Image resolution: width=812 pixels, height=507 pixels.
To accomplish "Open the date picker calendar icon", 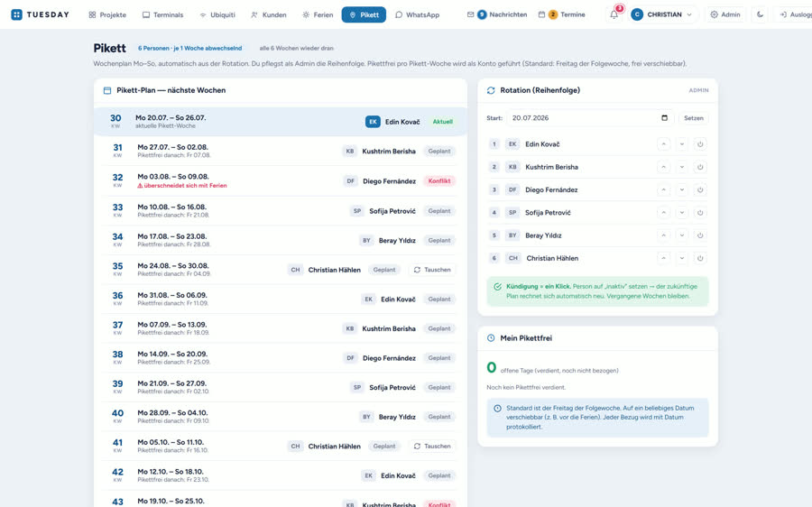I will coord(664,118).
